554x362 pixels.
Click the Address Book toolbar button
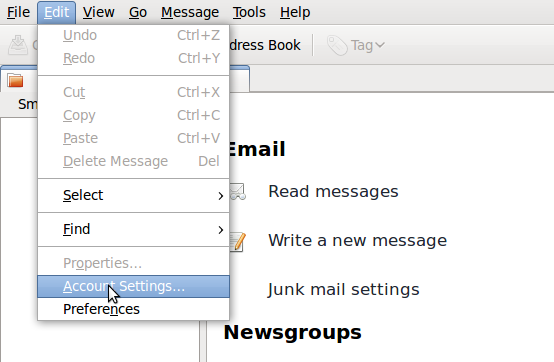click(265, 45)
